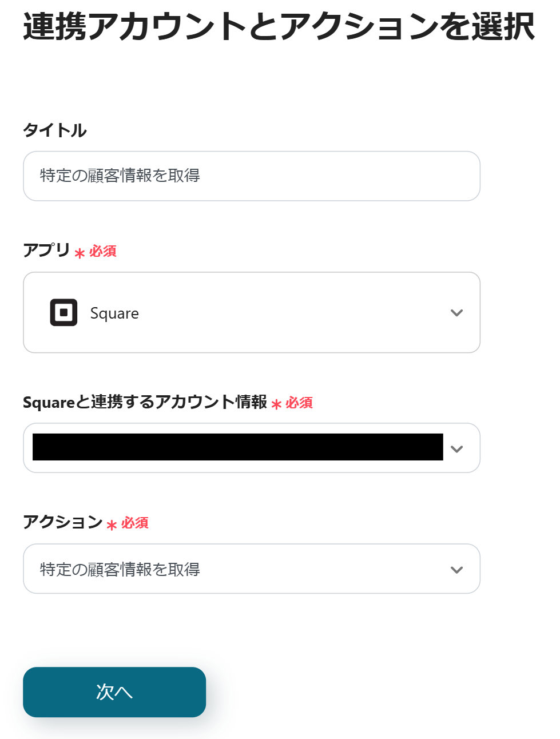Focus the タイトル text input field
Screen dimensions: 560x739
pos(252,176)
